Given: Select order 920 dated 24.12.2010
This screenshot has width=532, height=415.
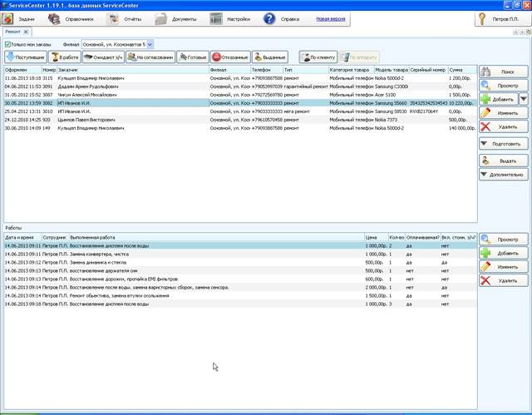Looking at the screenshot, I should (240, 120).
